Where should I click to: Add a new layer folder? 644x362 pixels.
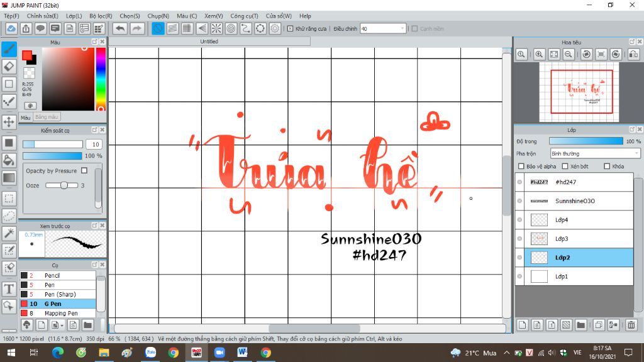pos(580,325)
